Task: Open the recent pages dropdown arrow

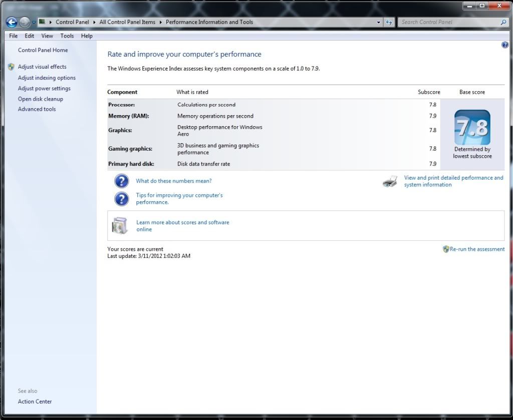Action: (x=34, y=23)
